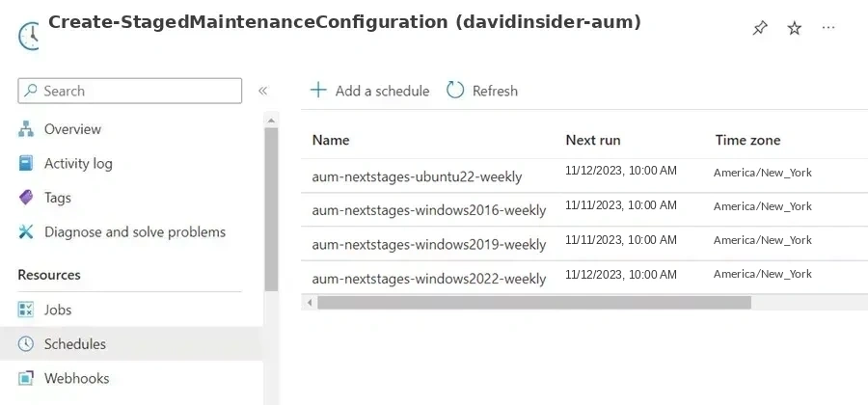Click next run date for ubuntu22 schedule
The image size is (868, 405).
coord(620,171)
